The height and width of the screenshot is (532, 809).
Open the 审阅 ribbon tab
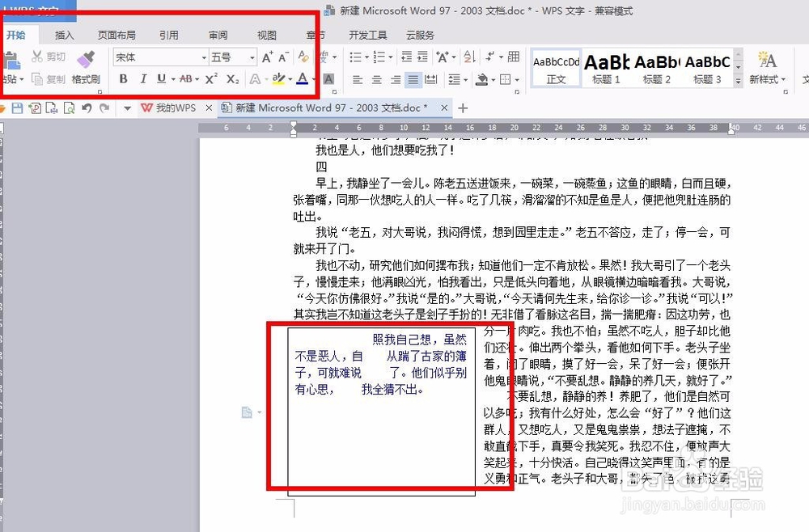point(218,35)
